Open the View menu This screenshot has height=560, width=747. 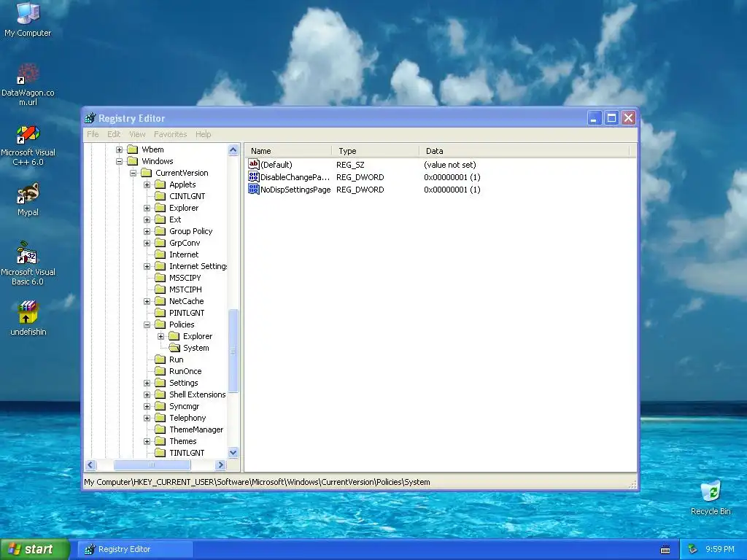137,134
